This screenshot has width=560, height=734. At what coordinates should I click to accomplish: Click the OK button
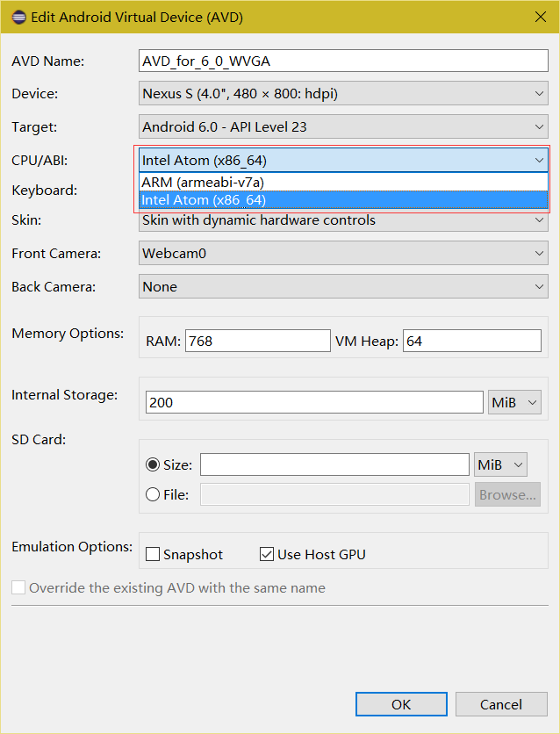coord(401,704)
